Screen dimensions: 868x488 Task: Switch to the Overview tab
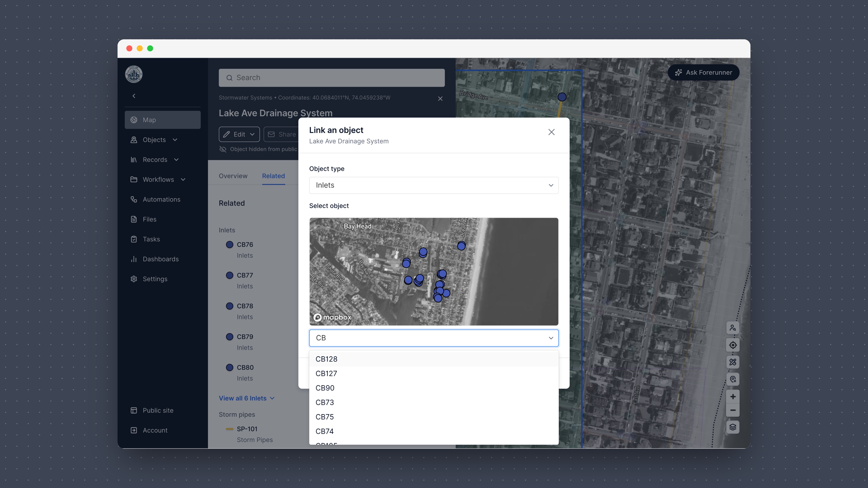point(233,176)
